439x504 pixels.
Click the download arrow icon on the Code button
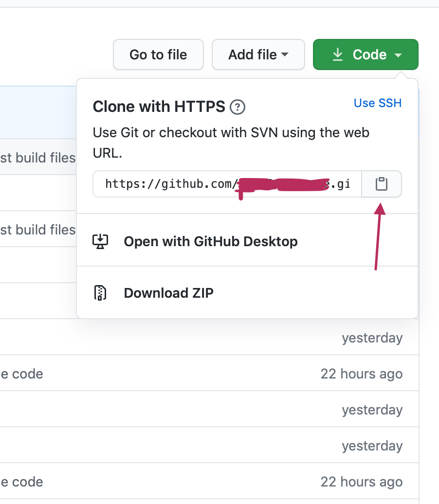pyautogui.click(x=338, y=54)
